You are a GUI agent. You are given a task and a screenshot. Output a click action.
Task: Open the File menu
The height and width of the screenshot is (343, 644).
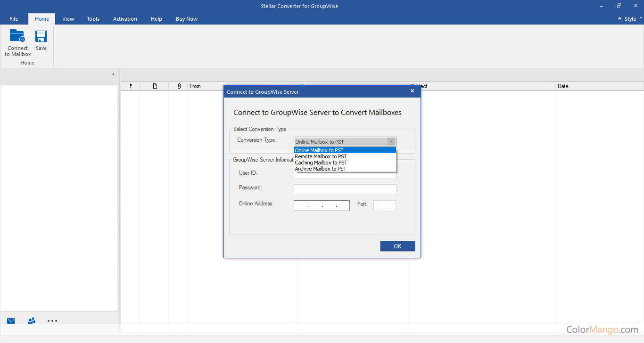click(x=14, y=19)
